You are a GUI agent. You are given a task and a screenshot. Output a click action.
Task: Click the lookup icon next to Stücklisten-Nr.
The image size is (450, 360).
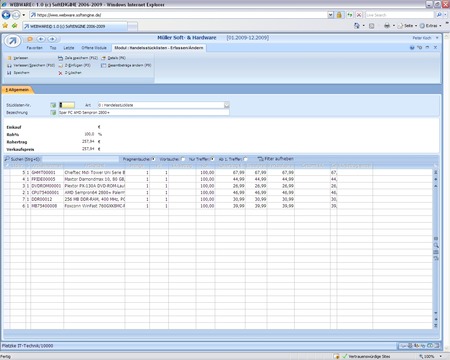click(53, 105)
